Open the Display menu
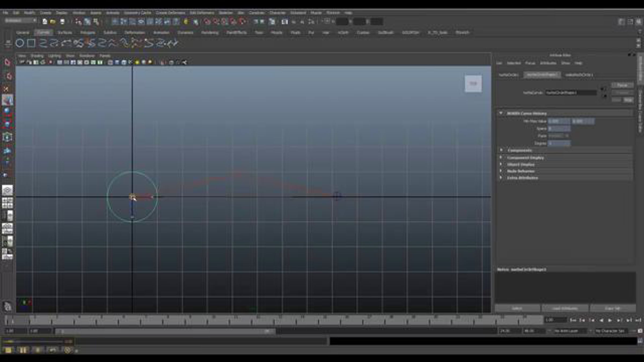Viewport: 644px width, 362px height. 61,13
